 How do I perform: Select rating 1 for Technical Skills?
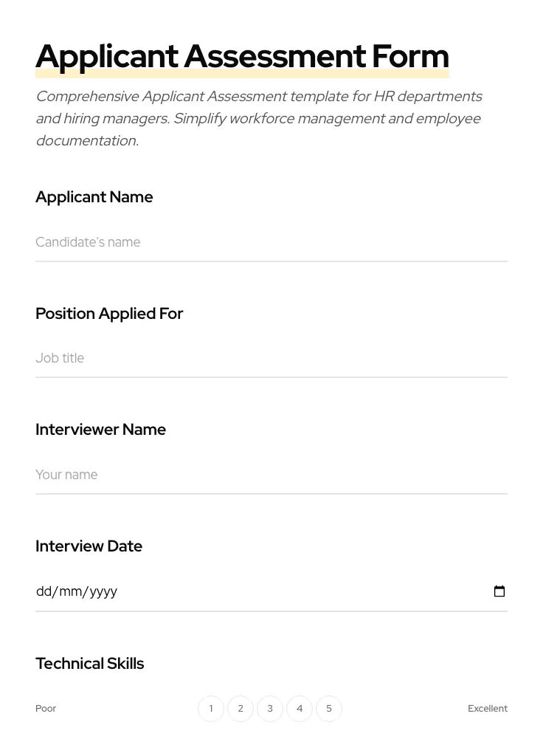tap(211, 708)
